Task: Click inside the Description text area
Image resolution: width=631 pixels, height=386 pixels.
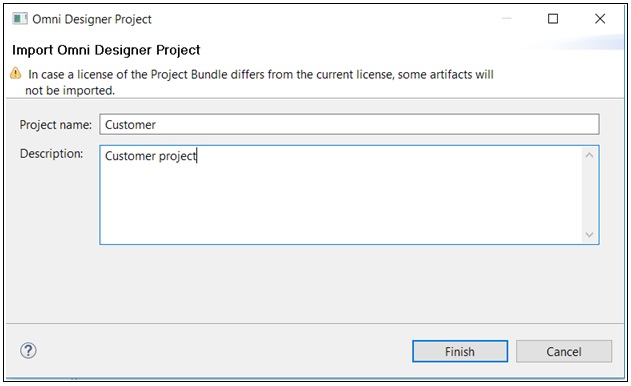Action: (x=340, y=195)
